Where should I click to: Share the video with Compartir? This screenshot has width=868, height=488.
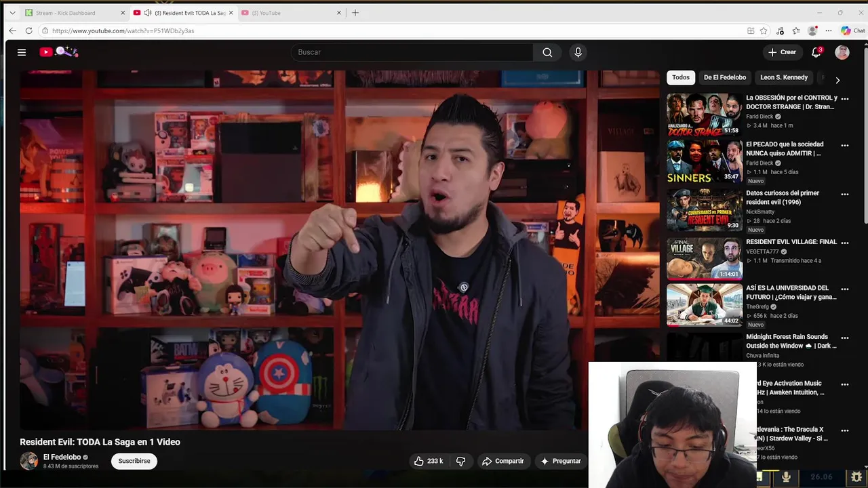(502, 461)
